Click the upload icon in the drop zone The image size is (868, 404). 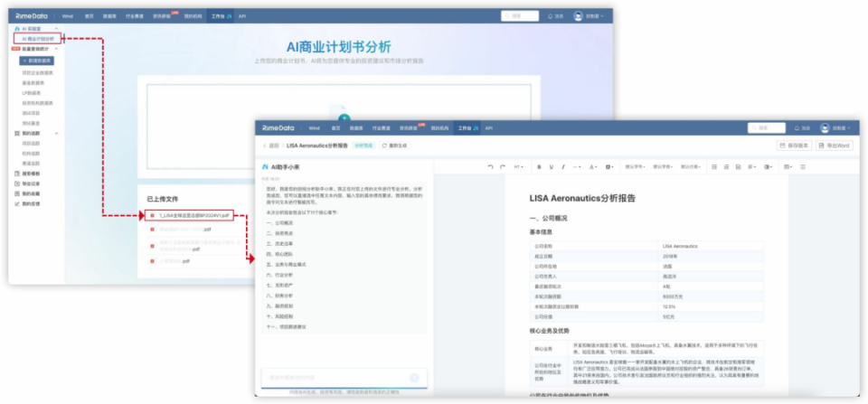344,117
